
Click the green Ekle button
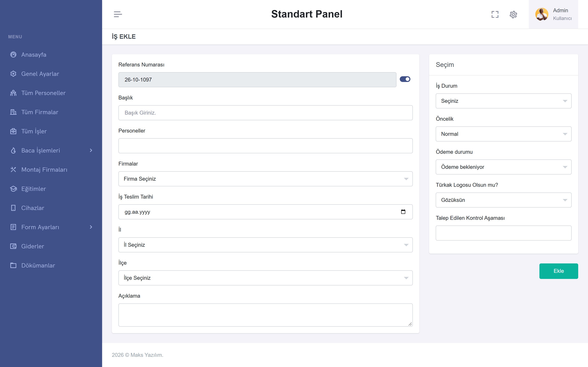coord(559,271)
